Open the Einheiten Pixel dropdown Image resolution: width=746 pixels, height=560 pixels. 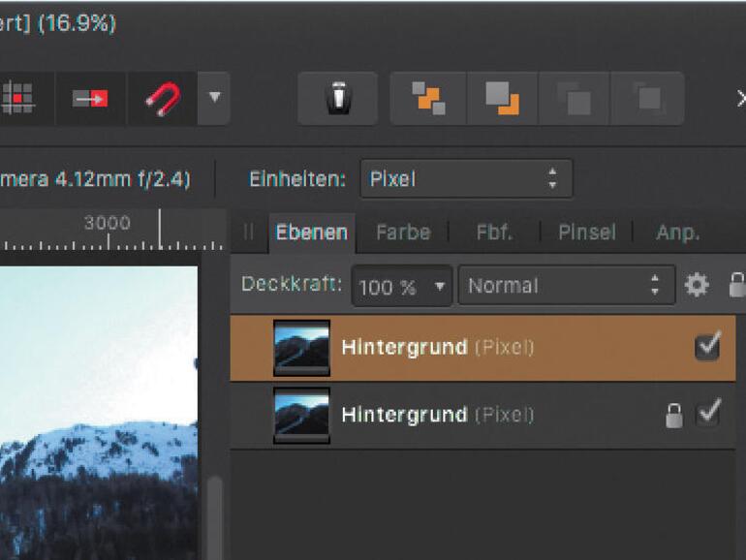pos(466,179)
